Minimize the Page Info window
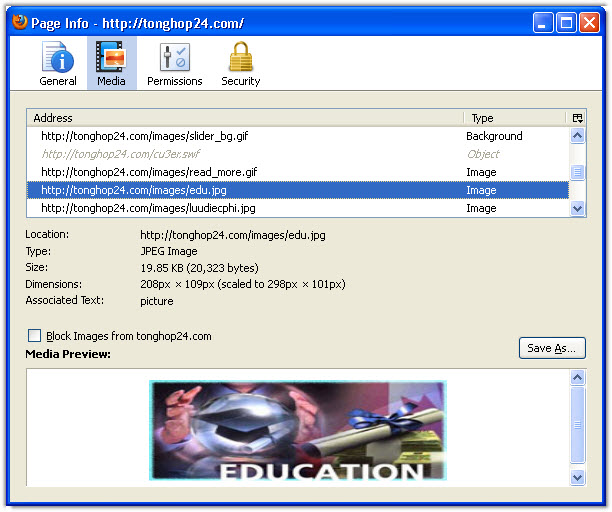The width and height of the screenshot is (612, 512). (x=543, y=23)
